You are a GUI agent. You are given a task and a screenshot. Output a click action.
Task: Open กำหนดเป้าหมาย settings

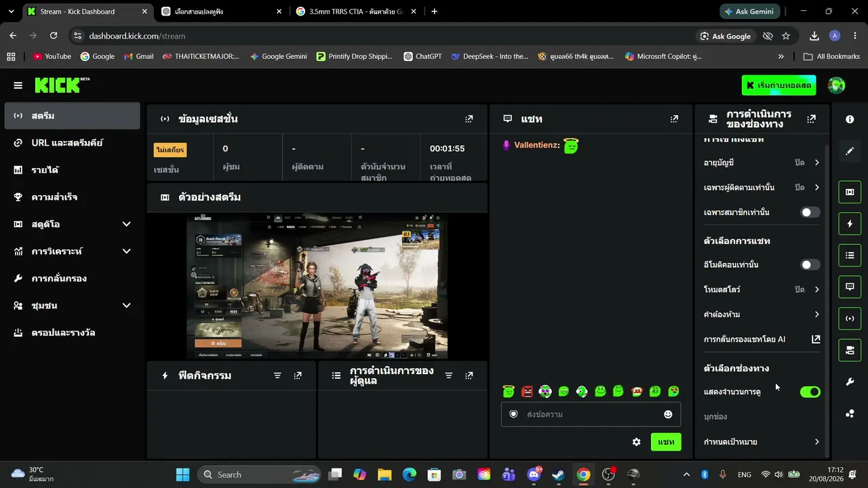tap(762, 442)
